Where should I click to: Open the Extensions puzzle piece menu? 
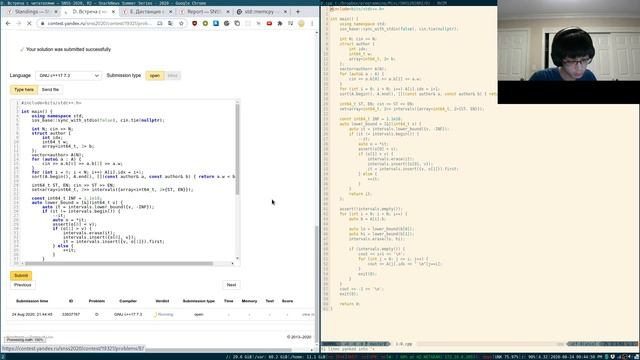click(x=280, y=24)
